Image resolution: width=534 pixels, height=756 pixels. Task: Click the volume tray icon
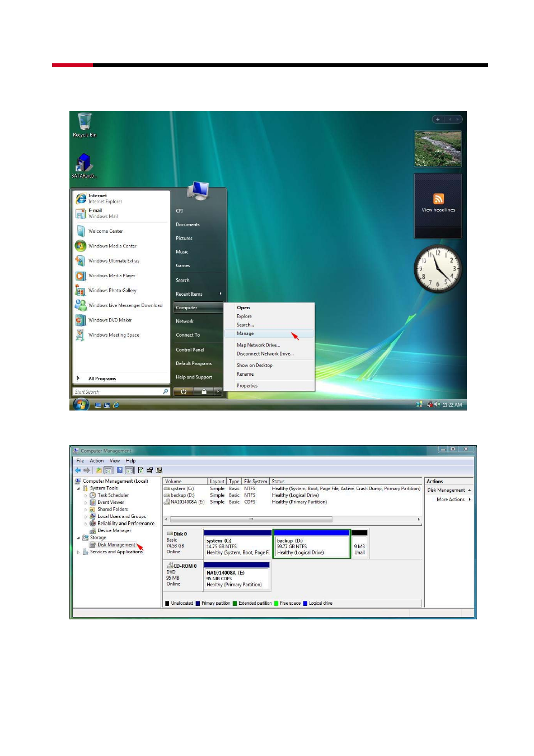[x=437, y=404]
